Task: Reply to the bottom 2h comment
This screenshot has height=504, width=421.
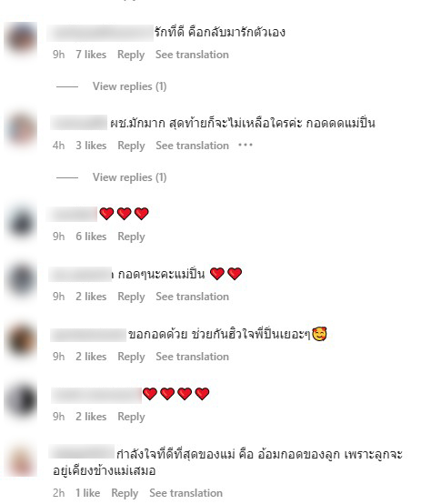Action: 125,493
